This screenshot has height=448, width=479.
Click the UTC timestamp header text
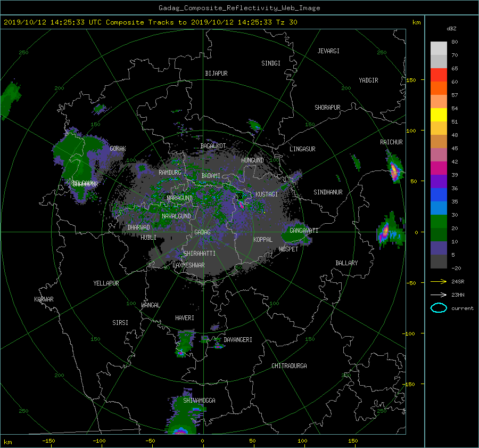click(x=150, y=22)
